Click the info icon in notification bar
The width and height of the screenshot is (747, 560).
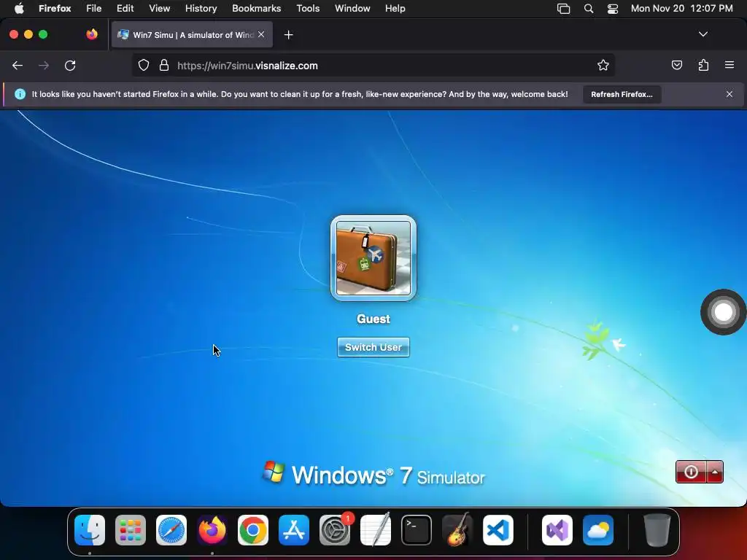pos(20,94)
